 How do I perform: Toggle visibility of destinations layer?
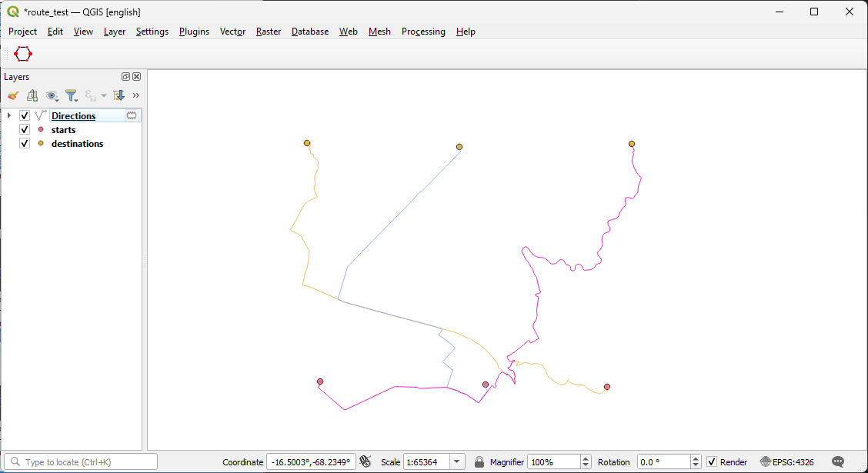(25, 143)
